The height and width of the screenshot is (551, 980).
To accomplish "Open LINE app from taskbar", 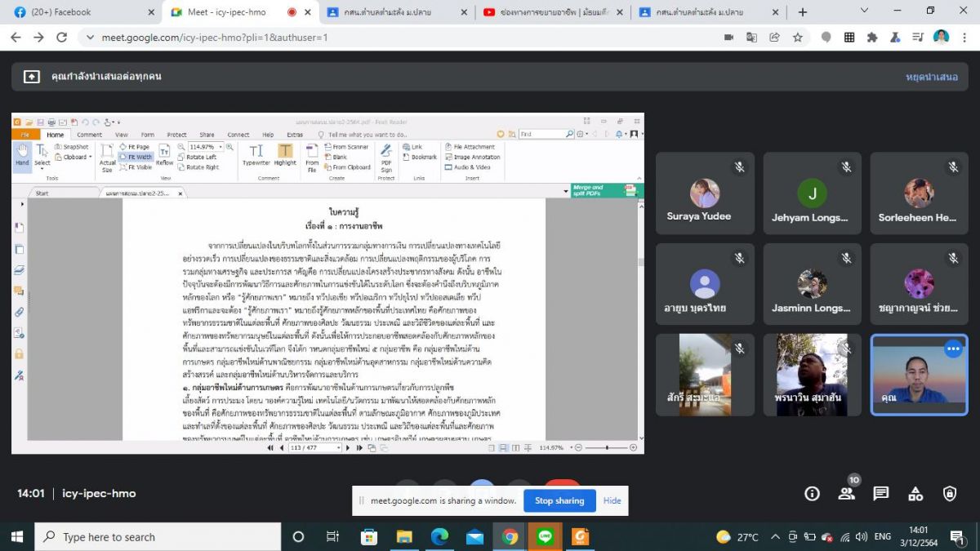I will [546, 536].
